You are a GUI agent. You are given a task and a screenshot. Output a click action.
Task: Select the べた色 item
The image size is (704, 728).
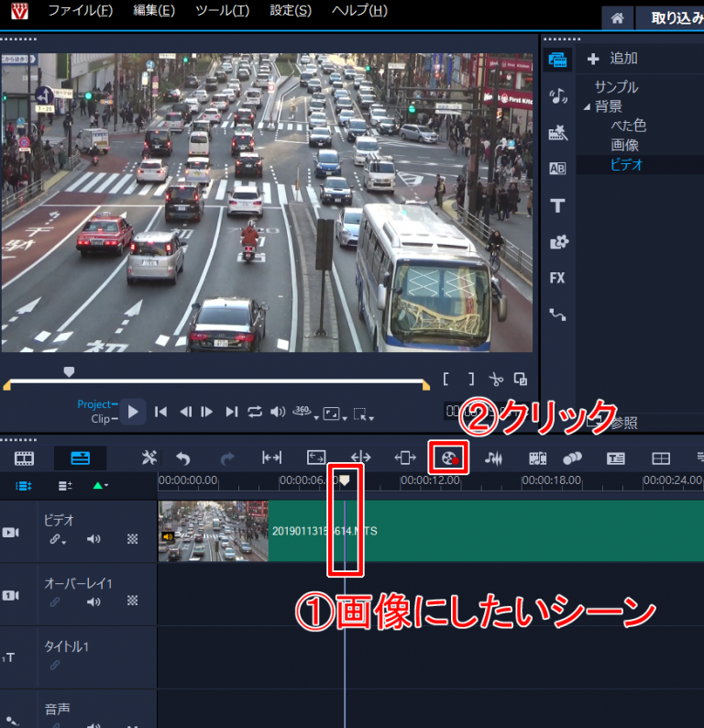point(628,126)
